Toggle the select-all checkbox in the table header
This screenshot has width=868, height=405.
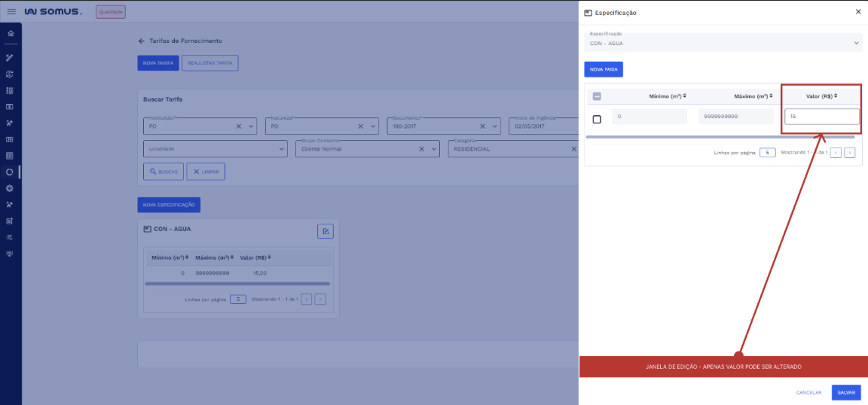tap(597, 96)
